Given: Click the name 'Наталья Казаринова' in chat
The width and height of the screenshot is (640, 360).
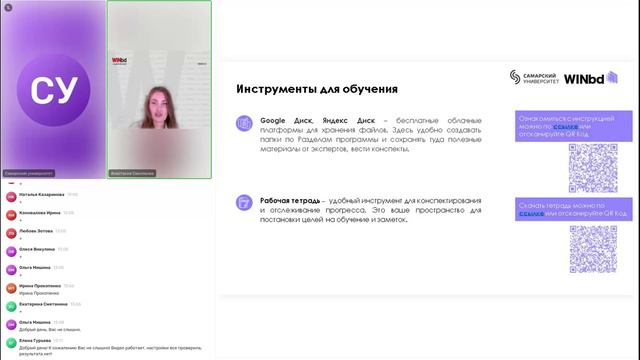Looking at the screenshot, I should coord(42,195).
